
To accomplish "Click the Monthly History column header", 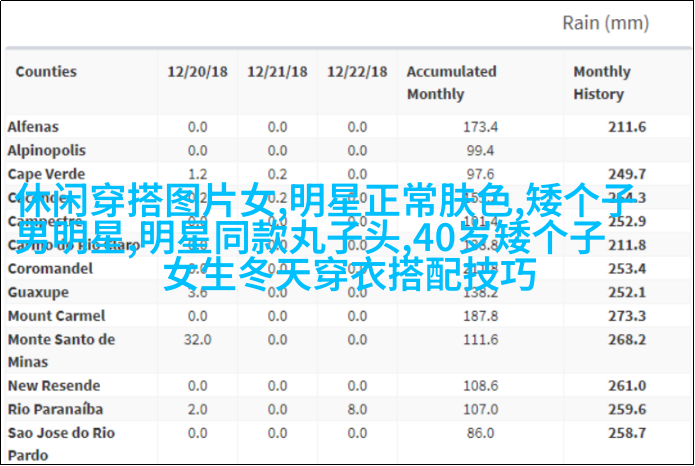I will pos(601,83).
